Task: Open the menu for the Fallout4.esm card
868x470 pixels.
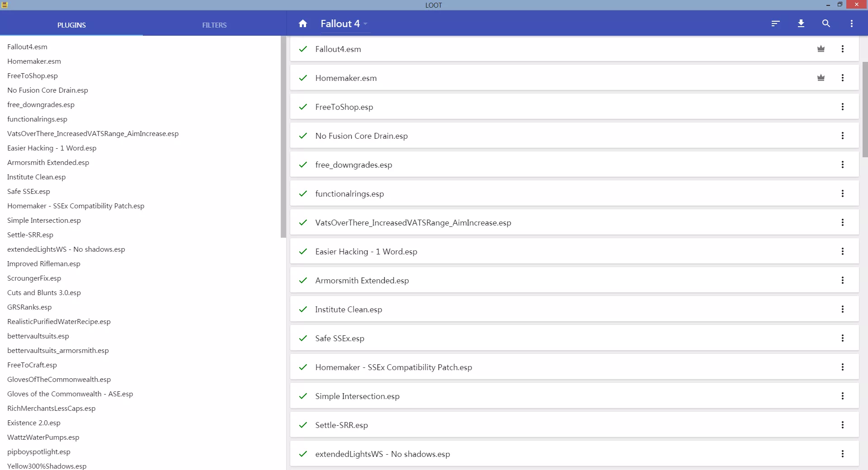Action: (843, 49)
